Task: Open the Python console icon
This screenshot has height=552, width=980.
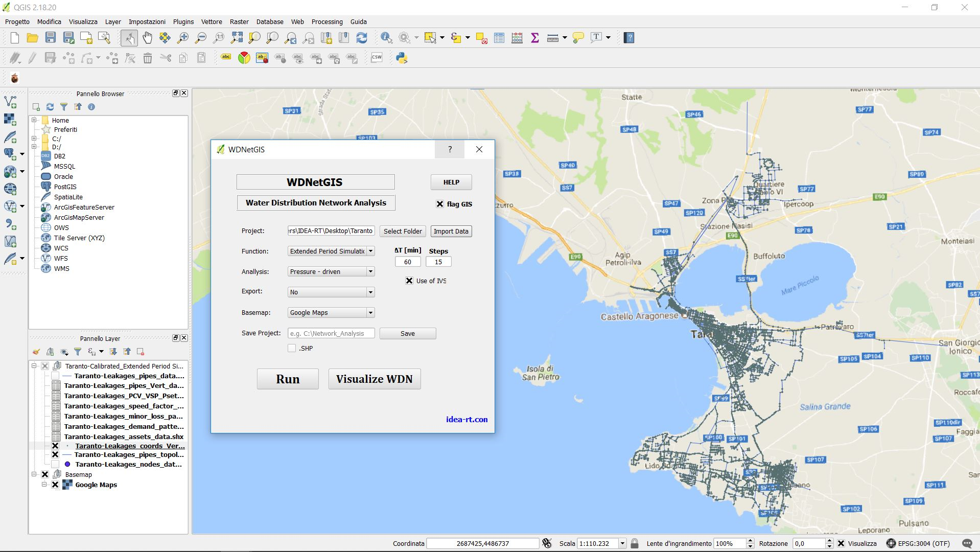Action: tap(402, 58)
